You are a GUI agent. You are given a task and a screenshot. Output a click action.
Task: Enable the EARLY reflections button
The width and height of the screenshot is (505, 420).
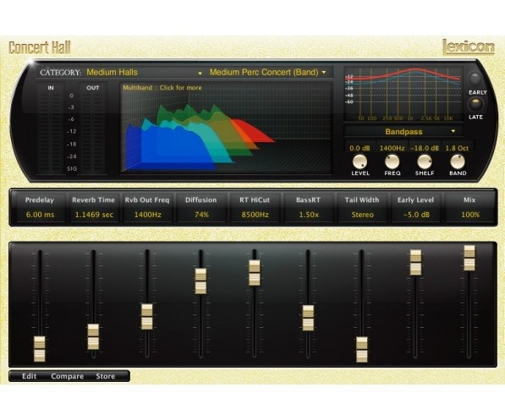pyautogui.click(x=475, y=79)
